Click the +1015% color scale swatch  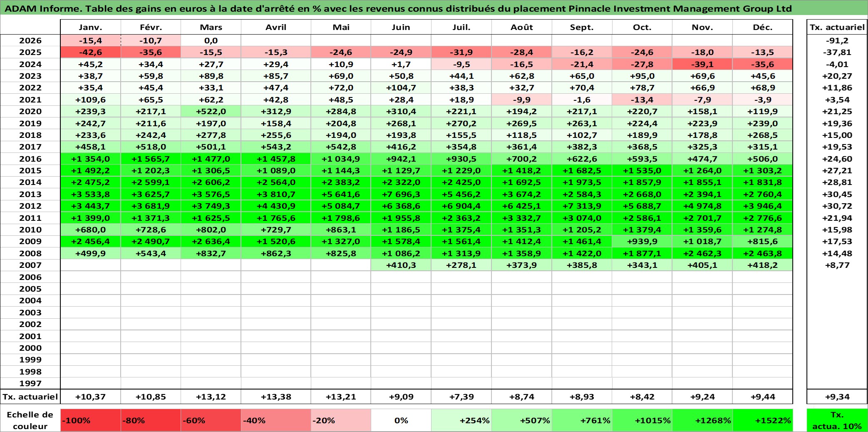(642, 420)
